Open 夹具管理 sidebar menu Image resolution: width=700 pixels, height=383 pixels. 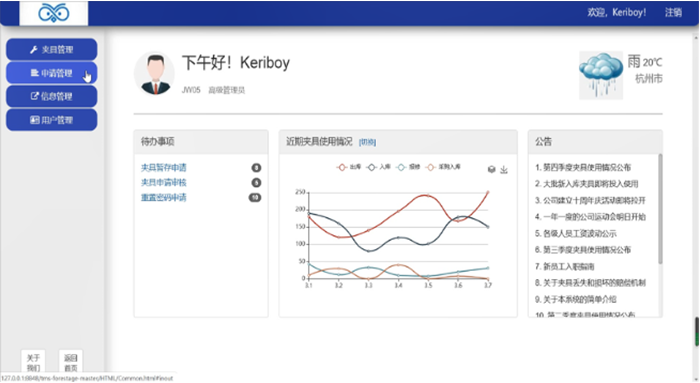[x=51, y=50]
